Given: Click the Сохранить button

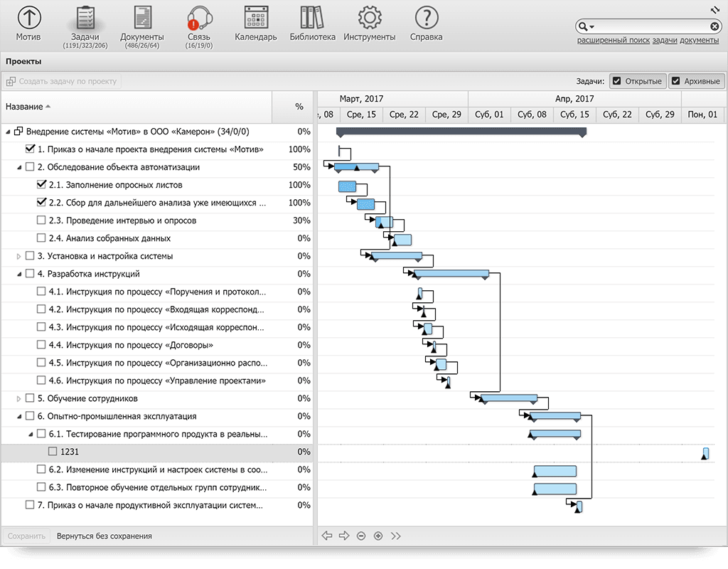Looking at the screenshot, I should 26,536.
